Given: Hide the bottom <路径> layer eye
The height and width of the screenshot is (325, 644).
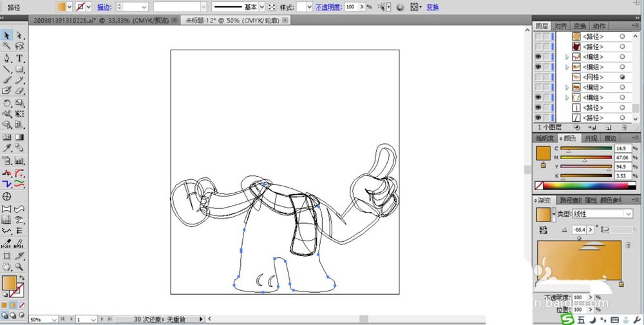Looking at the screenshot, I should [x=538, y=117].
